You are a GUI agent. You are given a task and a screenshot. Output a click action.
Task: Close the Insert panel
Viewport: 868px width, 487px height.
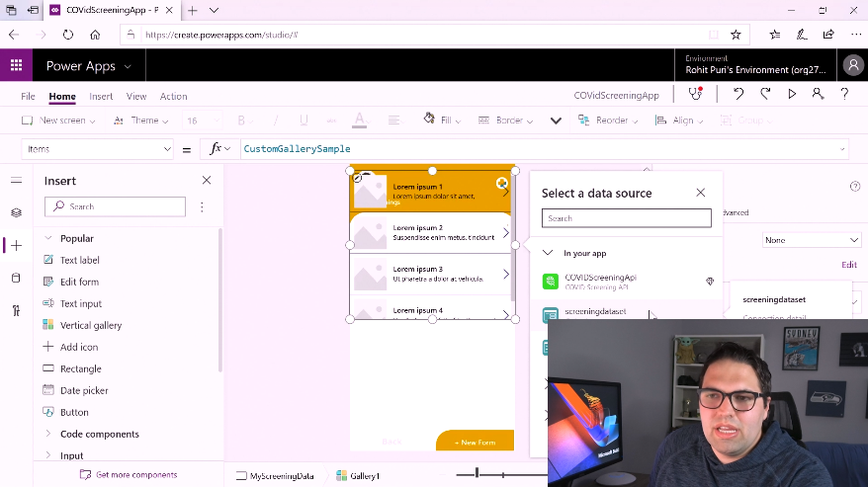click(x=207, y=180)
